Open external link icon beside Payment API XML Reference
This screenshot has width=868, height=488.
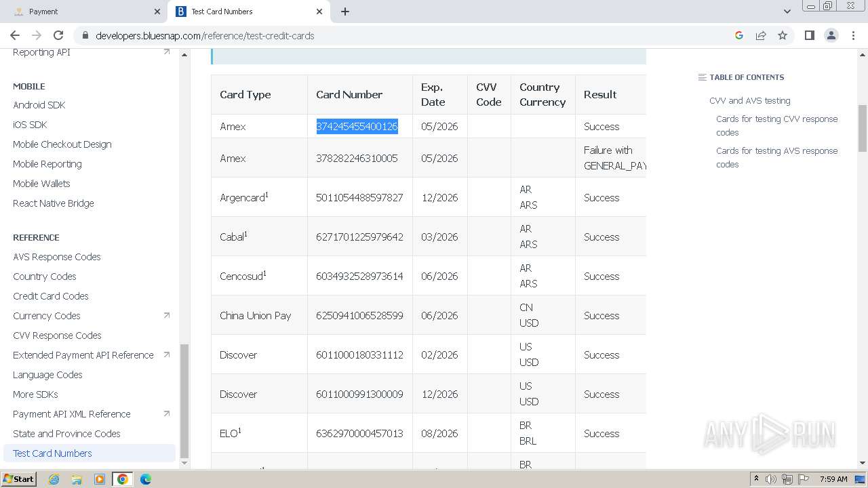pyautogui.click(x=167, y=413)
